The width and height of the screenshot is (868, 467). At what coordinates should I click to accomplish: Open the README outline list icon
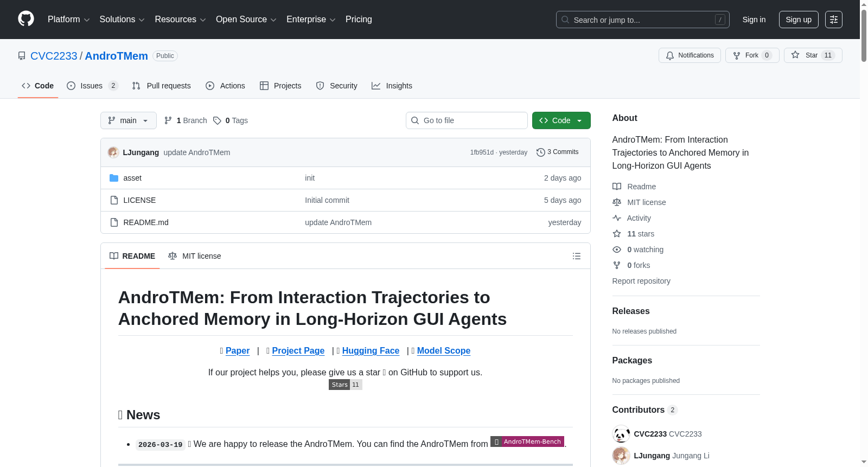[577, 256]
